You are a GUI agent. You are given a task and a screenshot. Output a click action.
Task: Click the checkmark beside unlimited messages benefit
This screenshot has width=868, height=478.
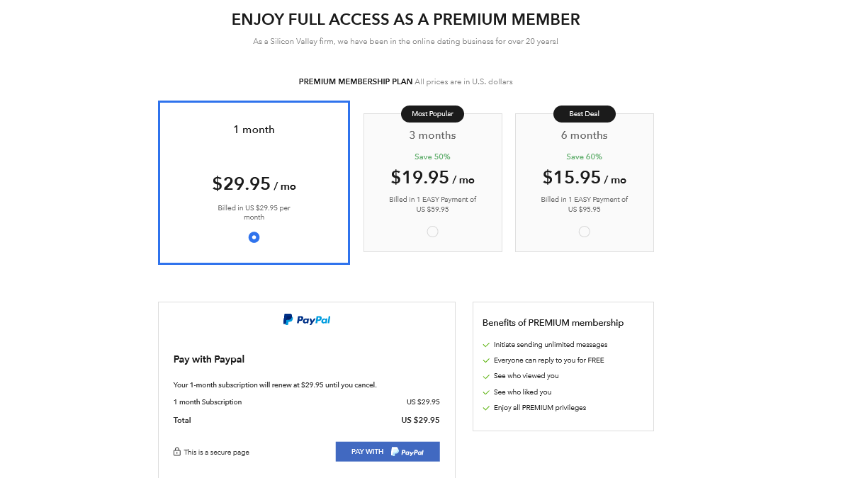click(x=486, y=345)
